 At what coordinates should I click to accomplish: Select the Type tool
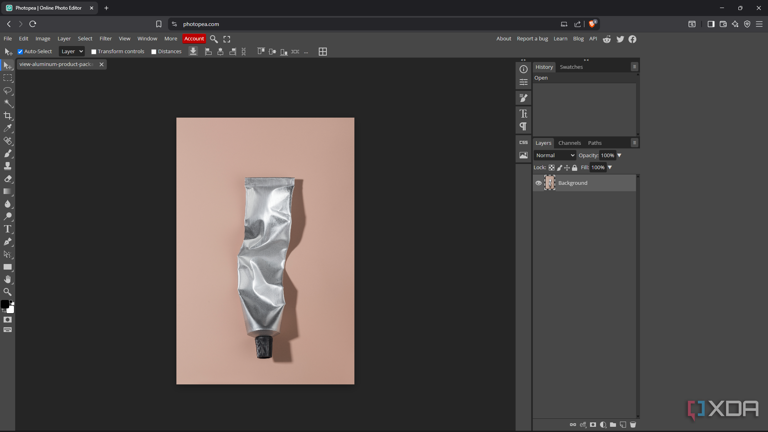[x=7, y=229]
